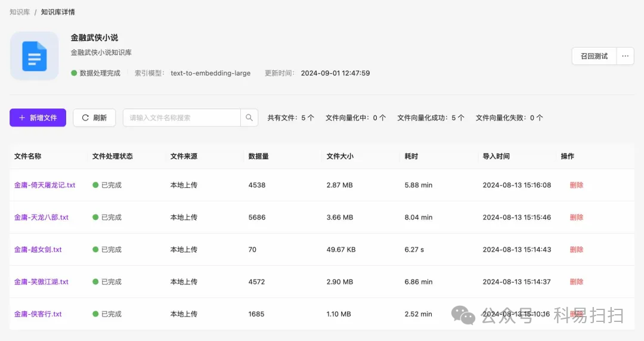Click the 新增文件 button
The image size is (644, 341).
pyautogui.click(x=38, y=117)
